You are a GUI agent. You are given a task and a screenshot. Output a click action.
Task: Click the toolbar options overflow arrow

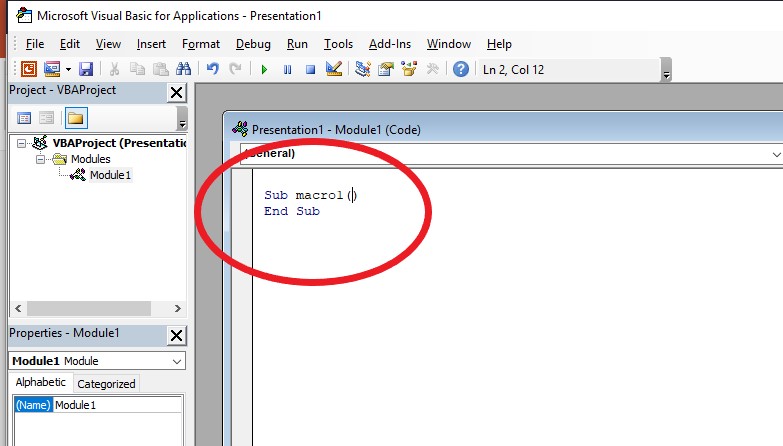pyautogui.click(x=666, y=70)
